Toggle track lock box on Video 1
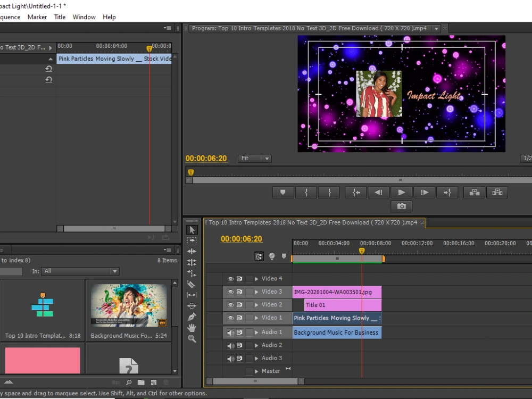The width and height of the screenshot is (532, 399). (250, 318)
